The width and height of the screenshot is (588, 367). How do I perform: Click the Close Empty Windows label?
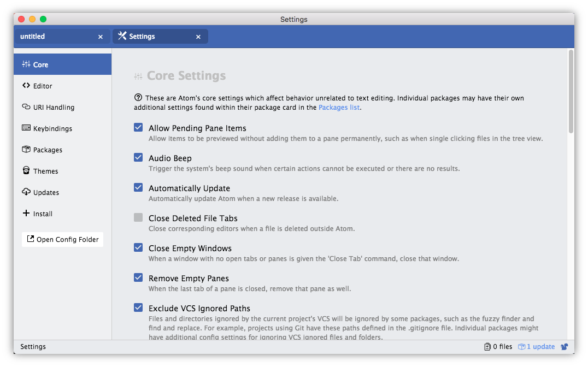point(190,248)
